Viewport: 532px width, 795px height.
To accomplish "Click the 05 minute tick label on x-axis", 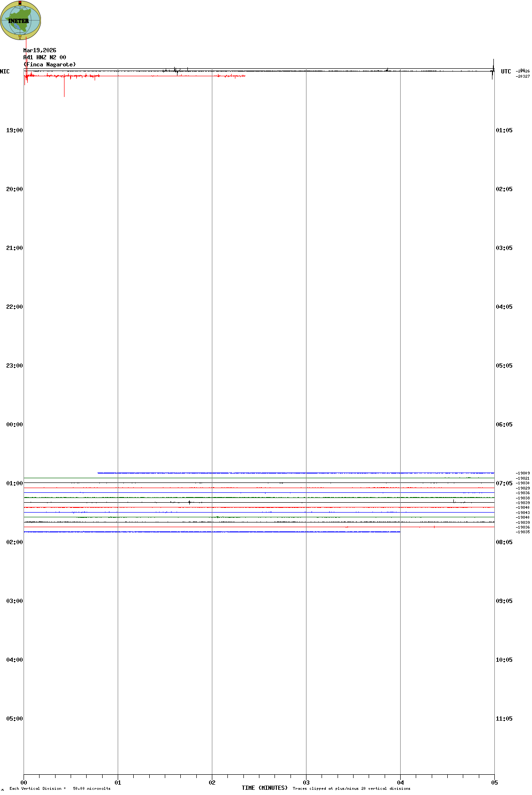I will coord(494,783).
